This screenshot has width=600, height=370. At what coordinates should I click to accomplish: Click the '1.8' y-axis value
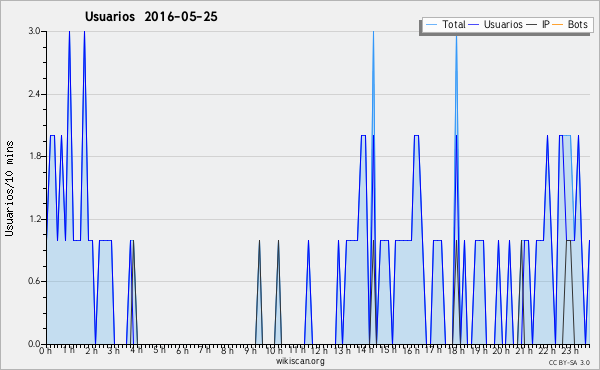tap(34, 156)
